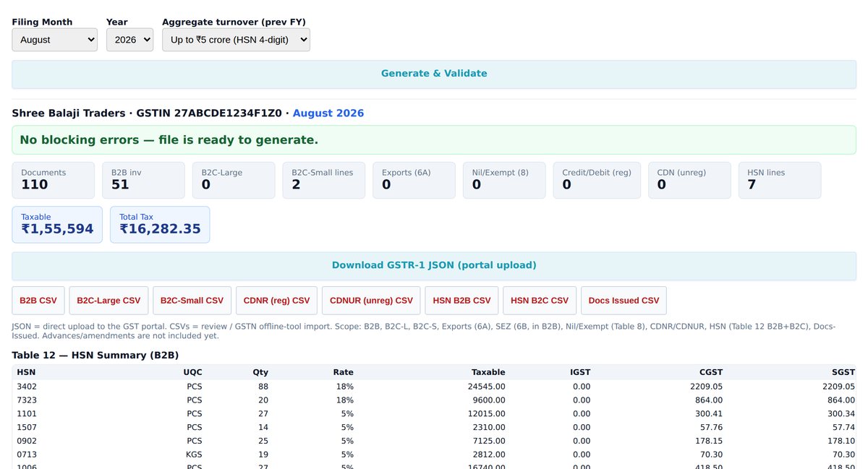Click taxable value 9600.00
Viewport: 868px width, 469px height.
click(x=490, y=400)
